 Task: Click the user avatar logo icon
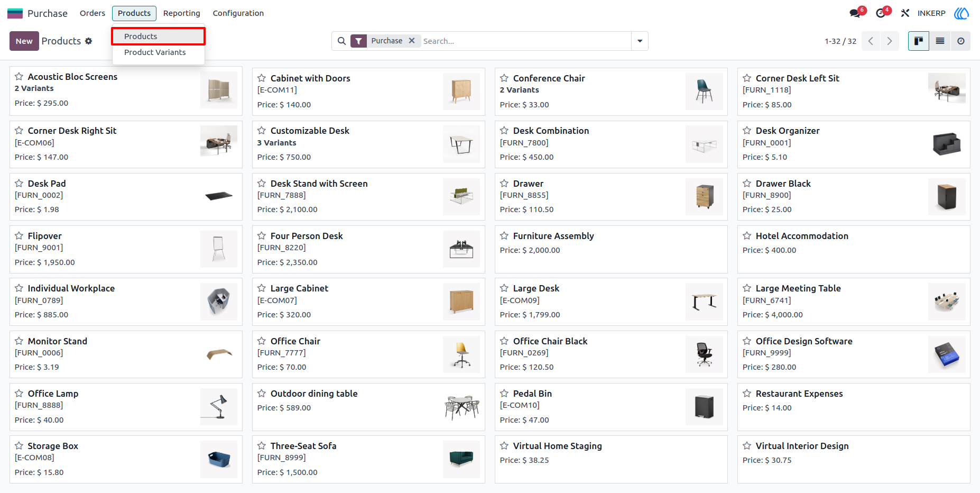[961, 13]
